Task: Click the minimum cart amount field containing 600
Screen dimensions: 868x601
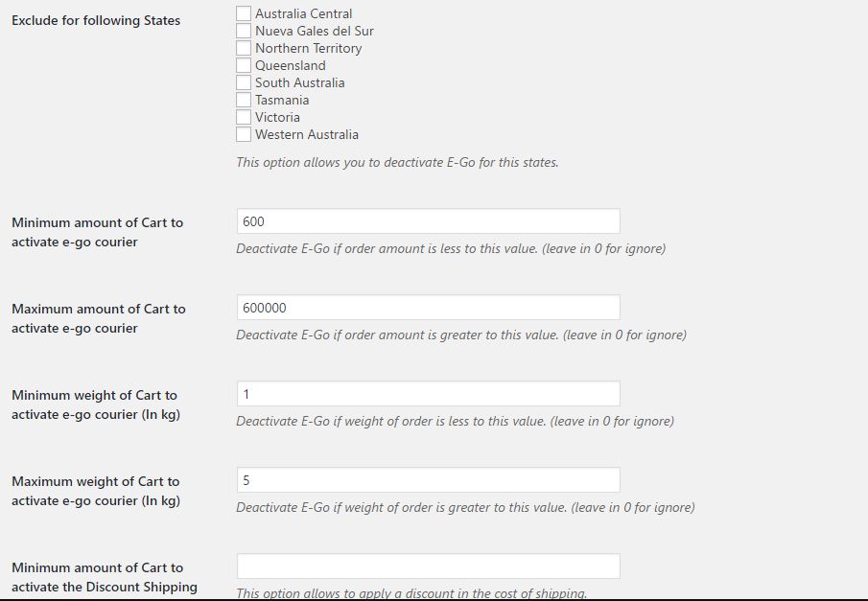Action: [428, 221]
